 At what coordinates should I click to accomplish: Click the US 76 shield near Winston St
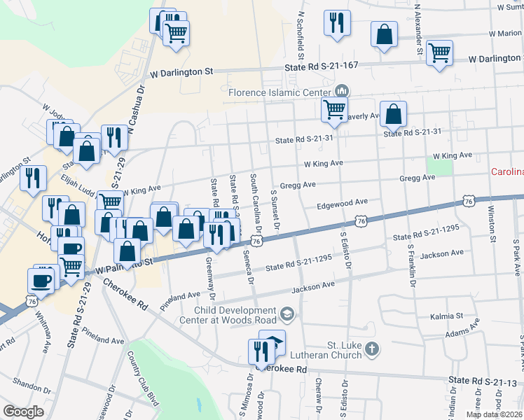click(469, 202)
